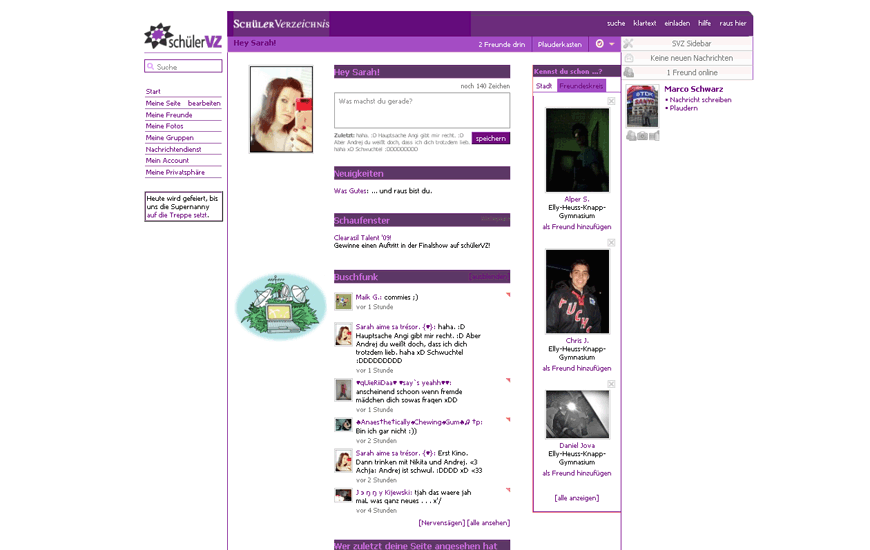Click the camera icon under Marco Schwarz's photo

coord(643,135)
